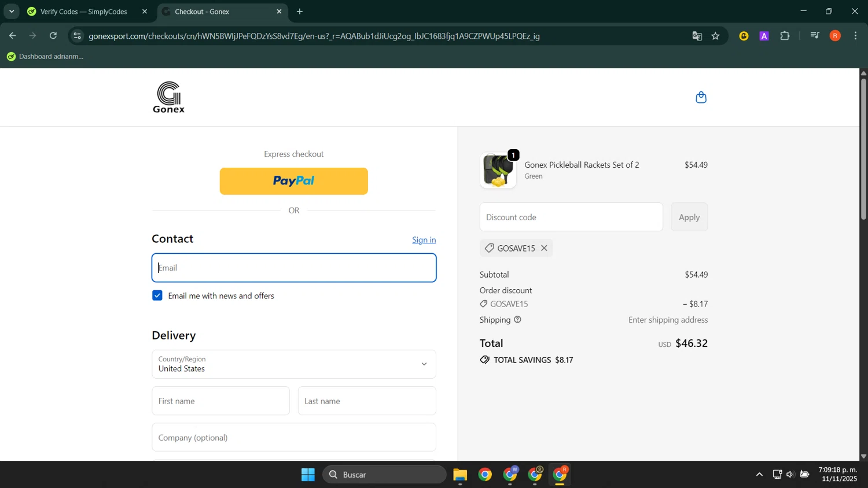868x488 pixels.
Task: Show hidden system tray icons
Action: point(759,475)
